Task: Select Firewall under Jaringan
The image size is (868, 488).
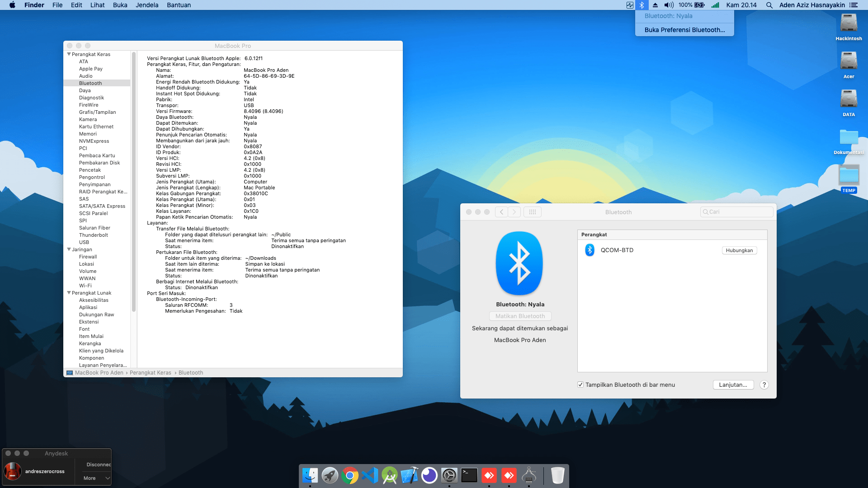Action: (x=88, y=257)
